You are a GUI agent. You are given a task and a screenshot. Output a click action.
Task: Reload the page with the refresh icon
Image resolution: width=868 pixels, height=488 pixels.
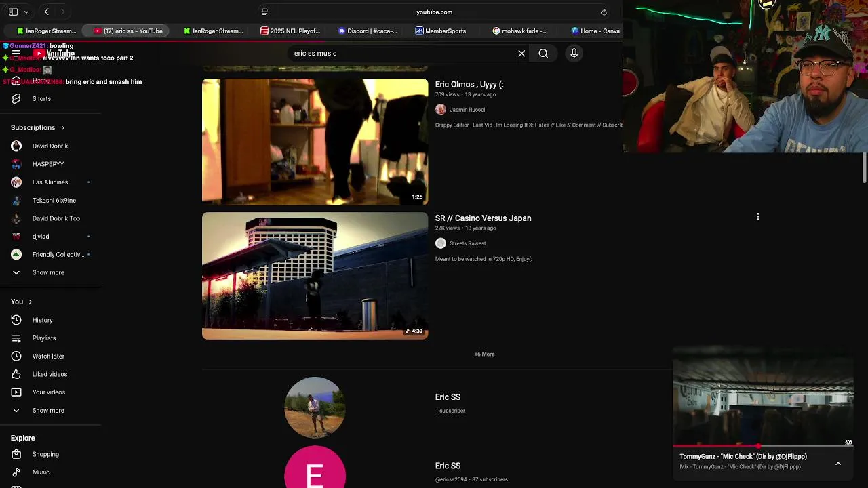[604, 12]
